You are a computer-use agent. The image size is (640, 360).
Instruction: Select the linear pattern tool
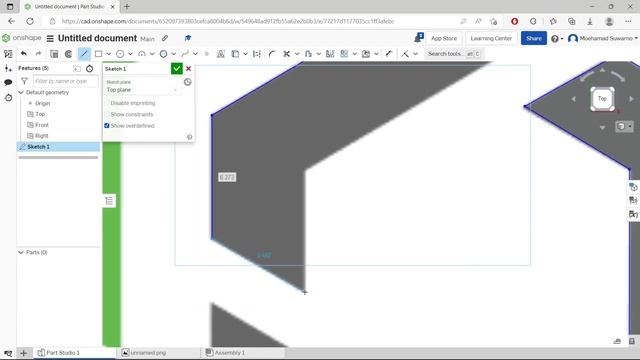click(344, 54)
